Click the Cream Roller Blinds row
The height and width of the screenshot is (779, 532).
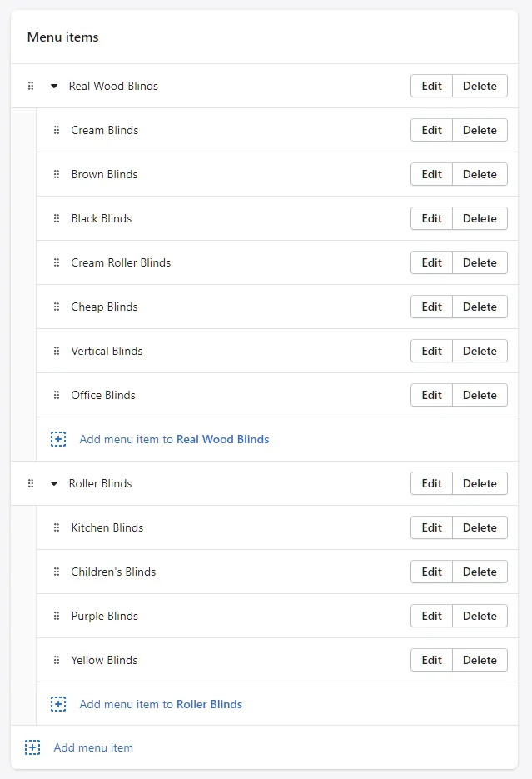point(121,262)
